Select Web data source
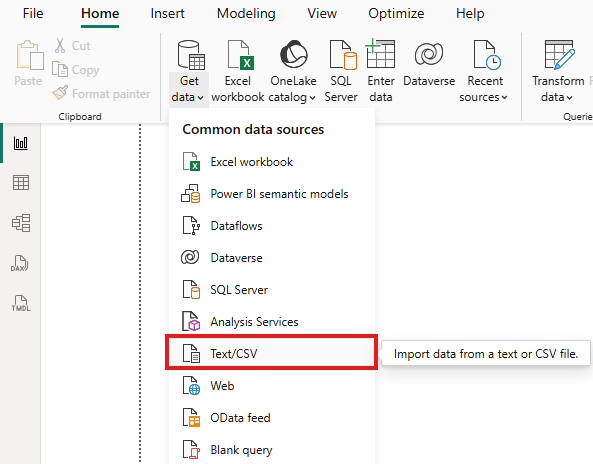The image size is (593, 464). tap(271, 386)
